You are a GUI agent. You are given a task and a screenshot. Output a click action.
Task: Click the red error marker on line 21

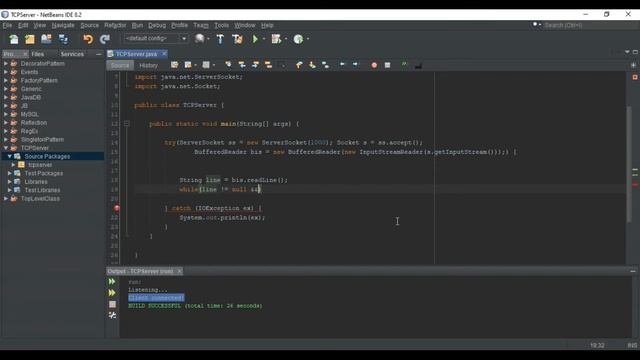pyautogui.click(x=117, y=208)
